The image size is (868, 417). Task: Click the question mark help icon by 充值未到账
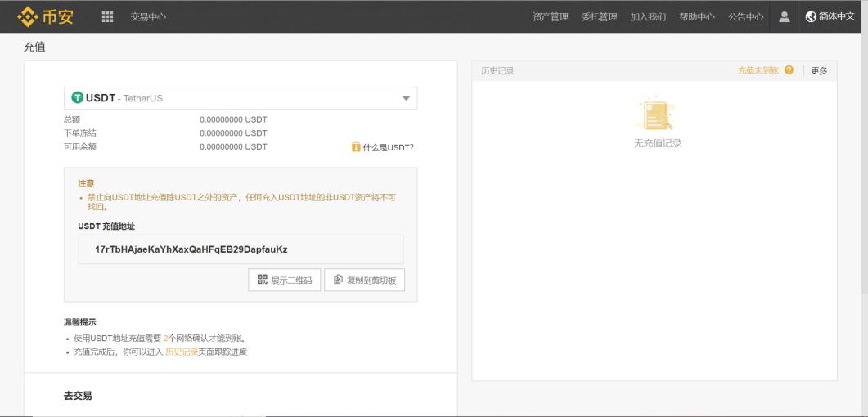(x=789, y=70)
